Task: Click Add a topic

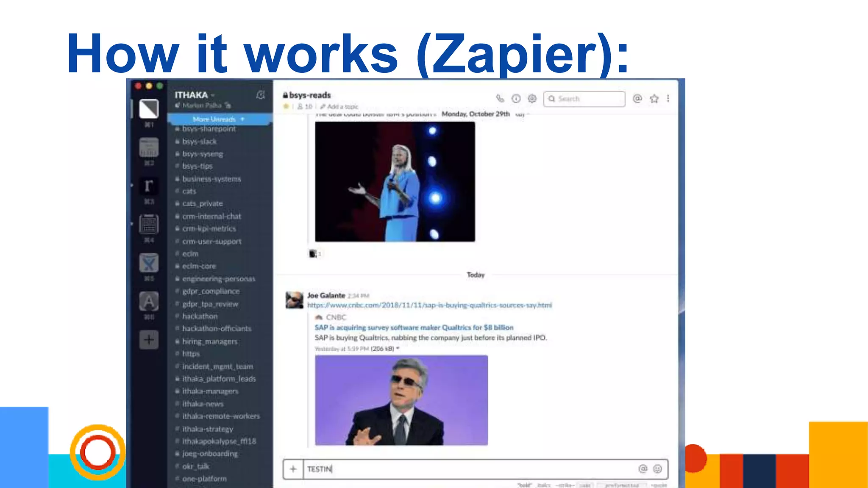Action: (x=339, y=106)
